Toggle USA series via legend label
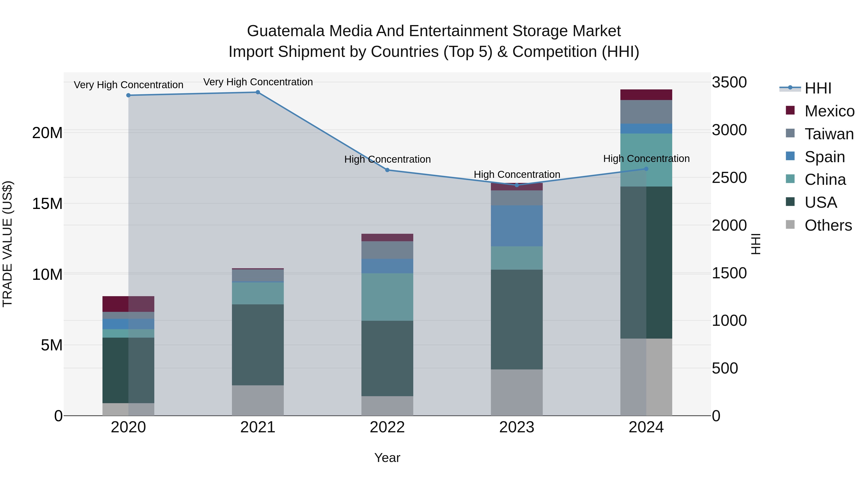868x488 pixels. 821,203
